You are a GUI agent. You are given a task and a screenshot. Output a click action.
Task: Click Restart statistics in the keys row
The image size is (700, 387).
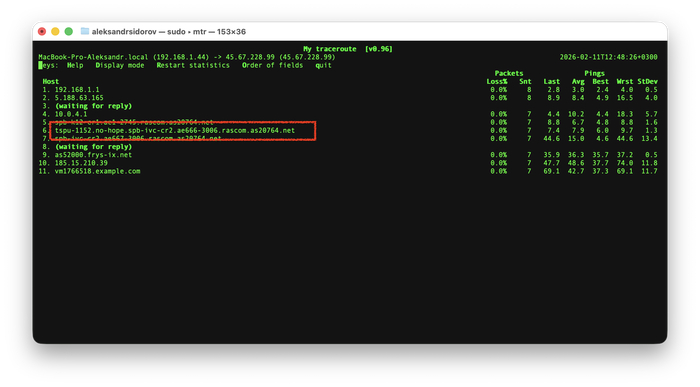(193, 65)
